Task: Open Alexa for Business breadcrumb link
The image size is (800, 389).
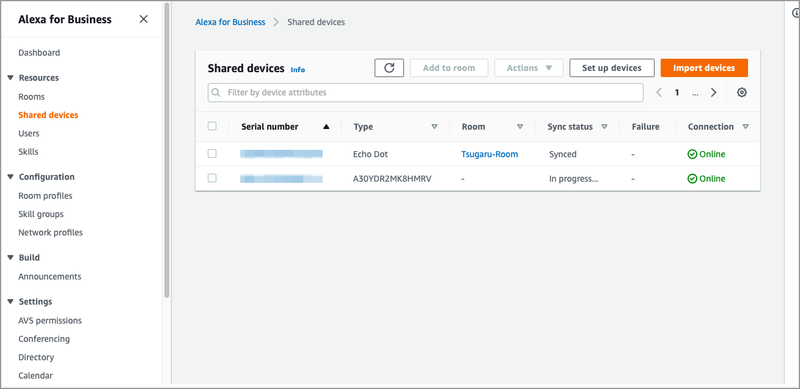Action: click(231, 22)
